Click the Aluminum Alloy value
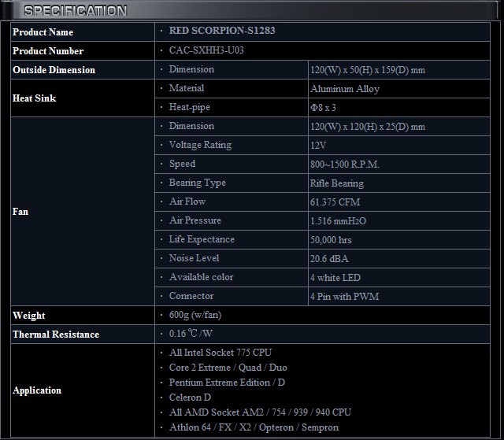 345,89
